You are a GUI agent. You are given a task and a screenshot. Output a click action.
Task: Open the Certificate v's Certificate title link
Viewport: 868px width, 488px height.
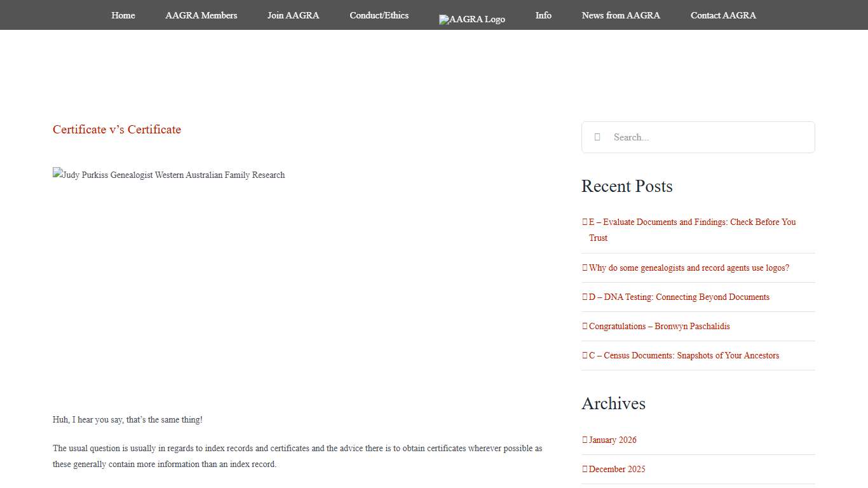(x=117, y=130)
